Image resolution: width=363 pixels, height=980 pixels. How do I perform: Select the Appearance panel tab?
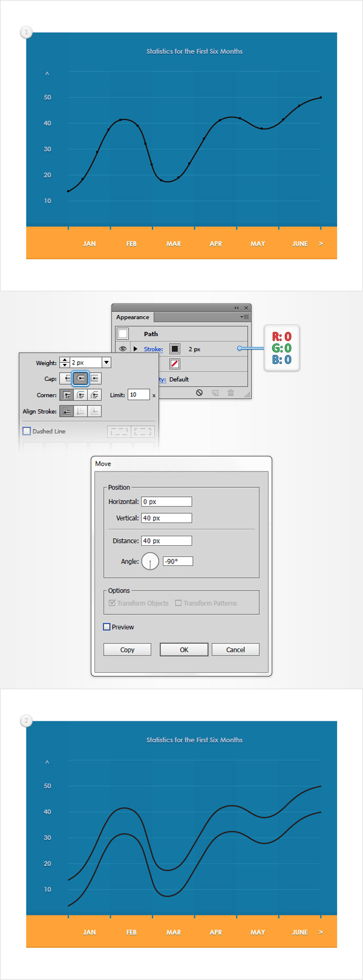coord(132,317)
